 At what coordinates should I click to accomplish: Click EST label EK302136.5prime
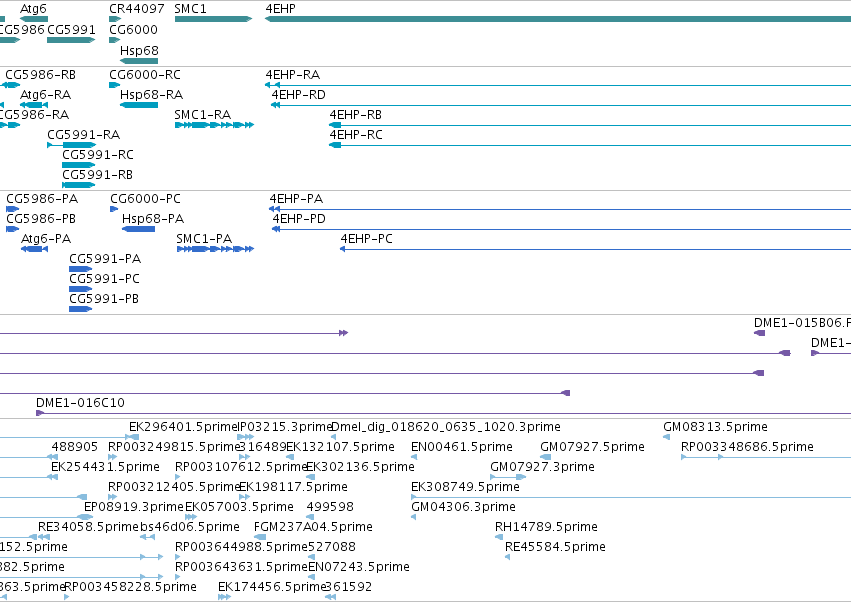click(x=361, y=467)
